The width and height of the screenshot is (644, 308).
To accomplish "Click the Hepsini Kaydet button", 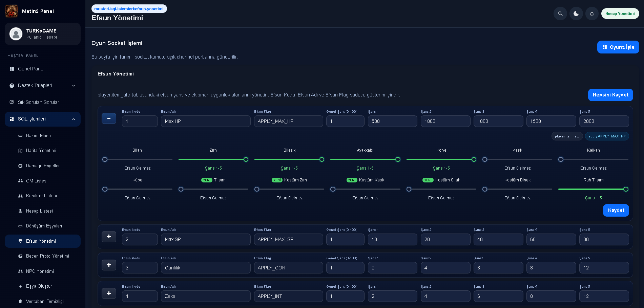I will [610, 95].
